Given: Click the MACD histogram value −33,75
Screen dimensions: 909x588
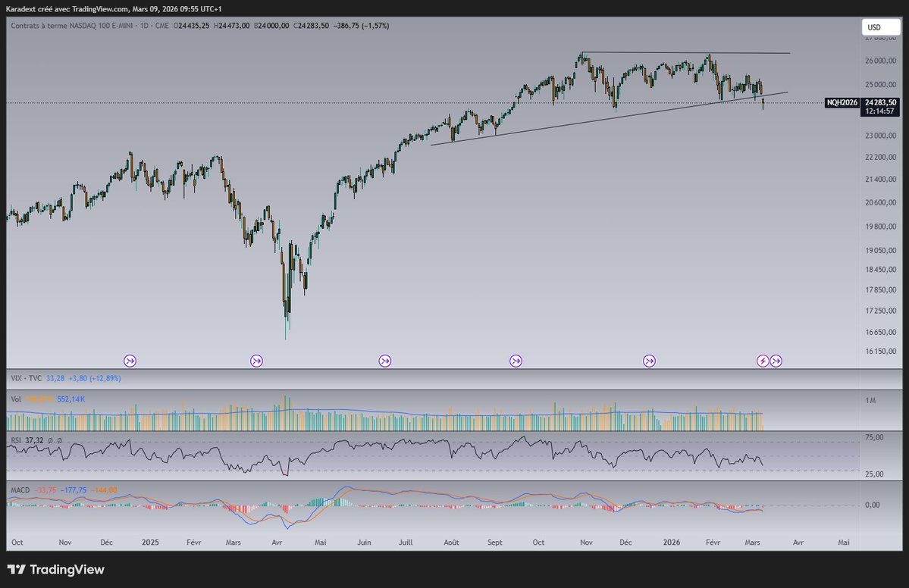Looking at the screenshot, I should click(45, 490).
